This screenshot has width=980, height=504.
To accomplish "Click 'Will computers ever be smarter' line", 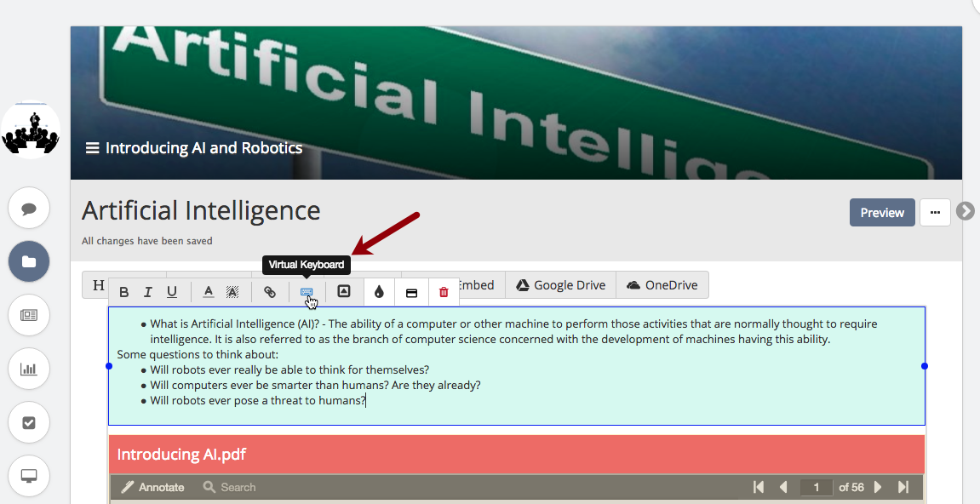I will tap(315, 385).
